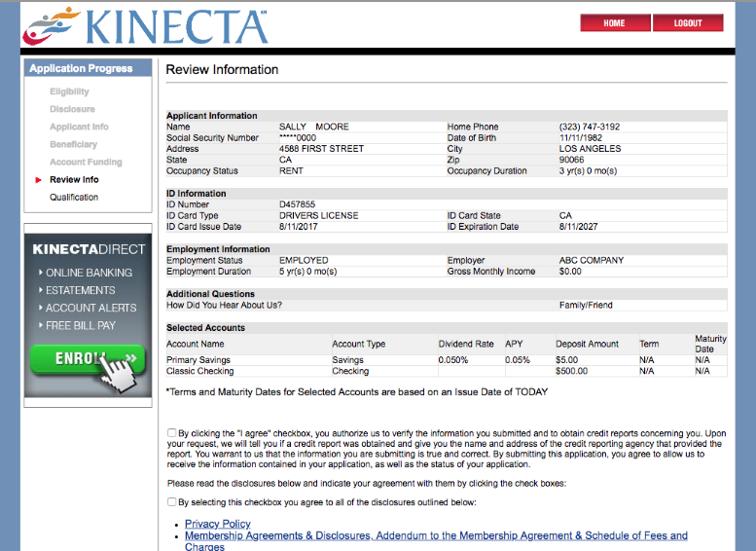Click the deposit amount $5.00

pos(566,360)
